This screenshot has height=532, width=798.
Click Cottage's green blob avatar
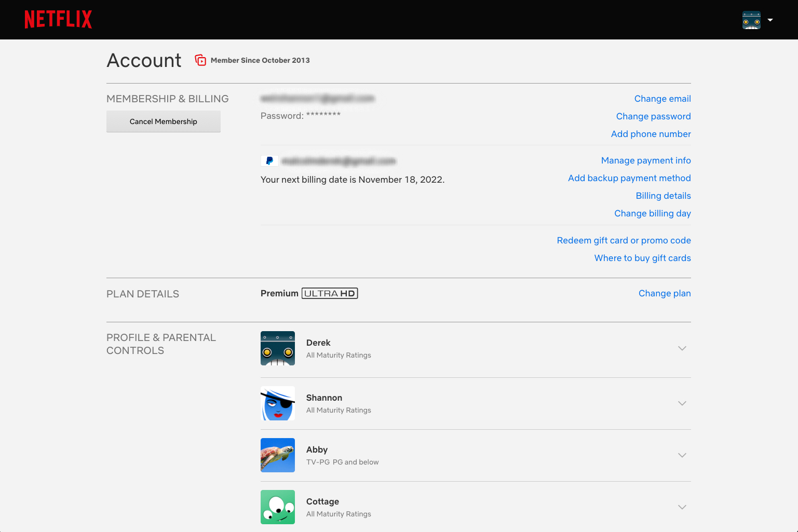pyautogui.click(x=278, y=507)
